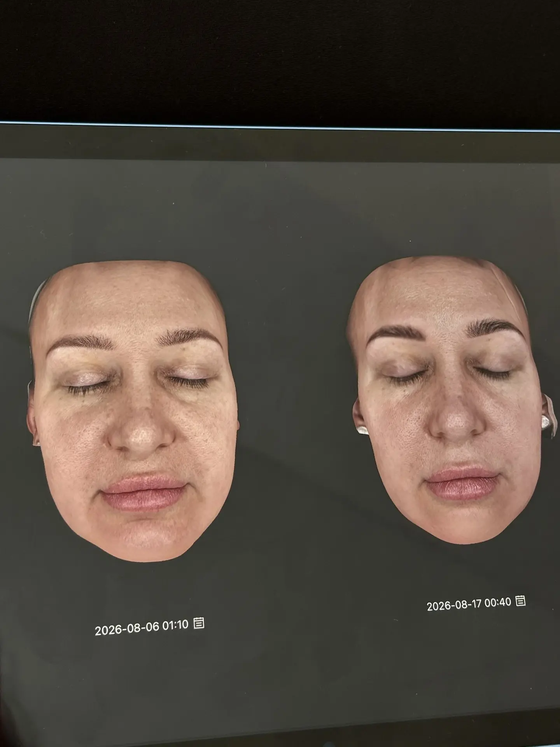Open notes icon beside 2026-08-06 01:10

[x=199, y=622]
